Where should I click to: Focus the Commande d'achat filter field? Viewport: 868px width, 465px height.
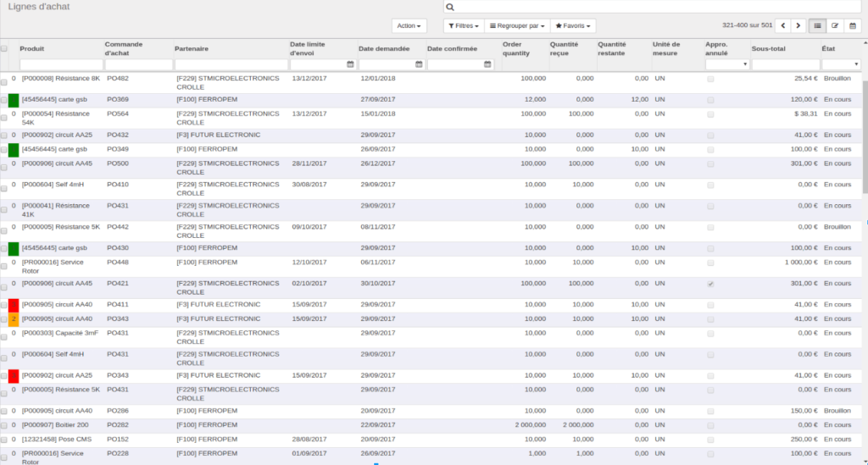click(139, 64)
